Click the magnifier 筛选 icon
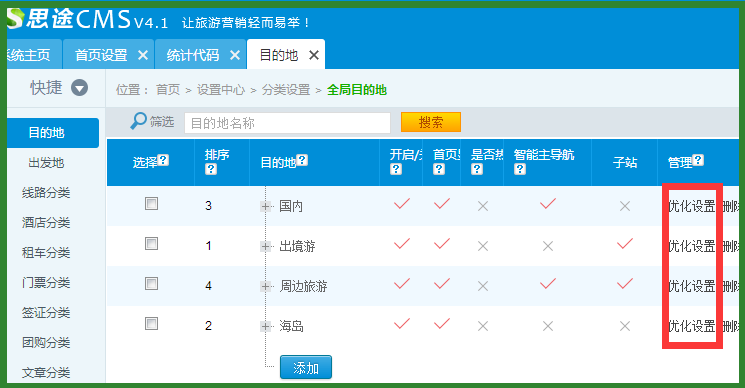This screenshot has height=388, width=745. coord(138,121)
